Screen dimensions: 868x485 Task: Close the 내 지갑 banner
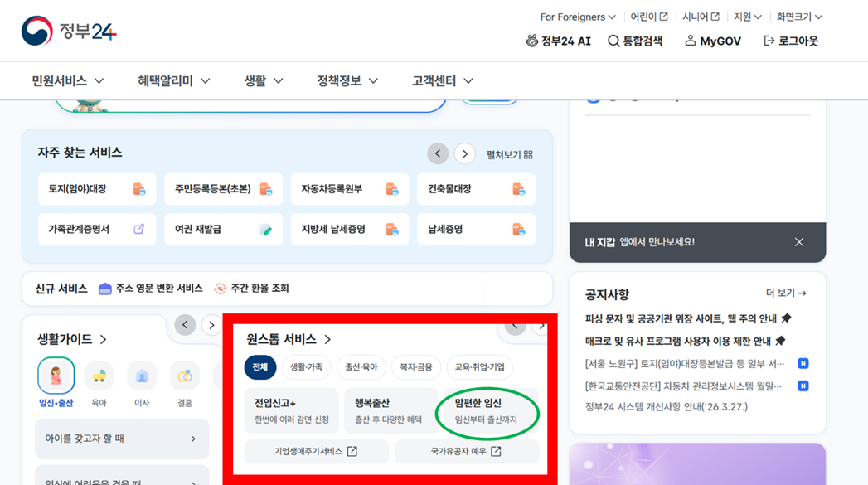[x=799, y=242]
